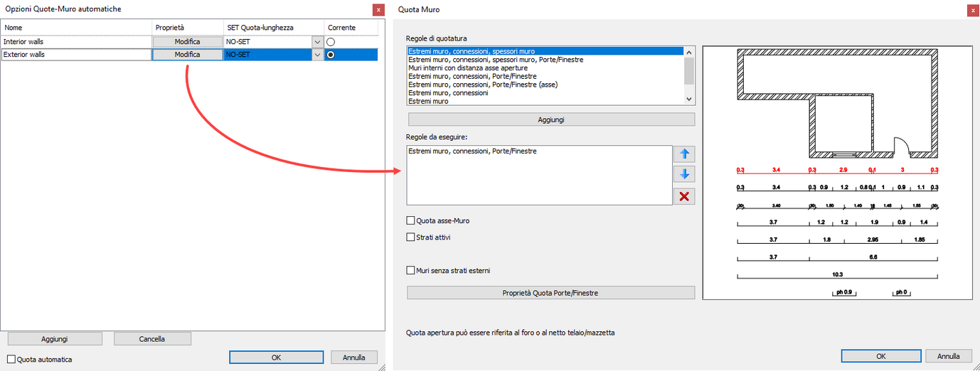Image resolution: width=980 pixels, height=371 pixels.
Task: Close the Opzioni Quote-Muro automatiche dialog
Action: (378, 9)
